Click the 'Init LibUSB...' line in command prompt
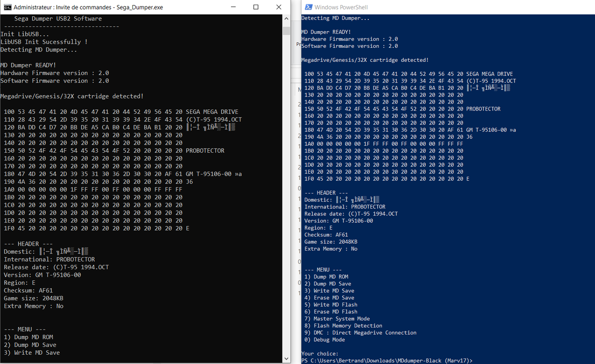Screen dimensions: 595x364 25,34
